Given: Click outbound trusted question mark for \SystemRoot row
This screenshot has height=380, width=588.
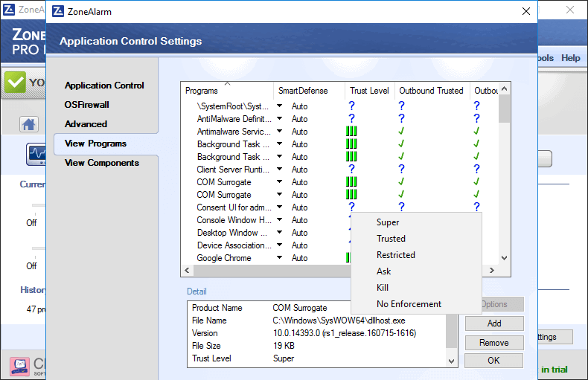Looking at the screenshot, I should tap(401, 106).
